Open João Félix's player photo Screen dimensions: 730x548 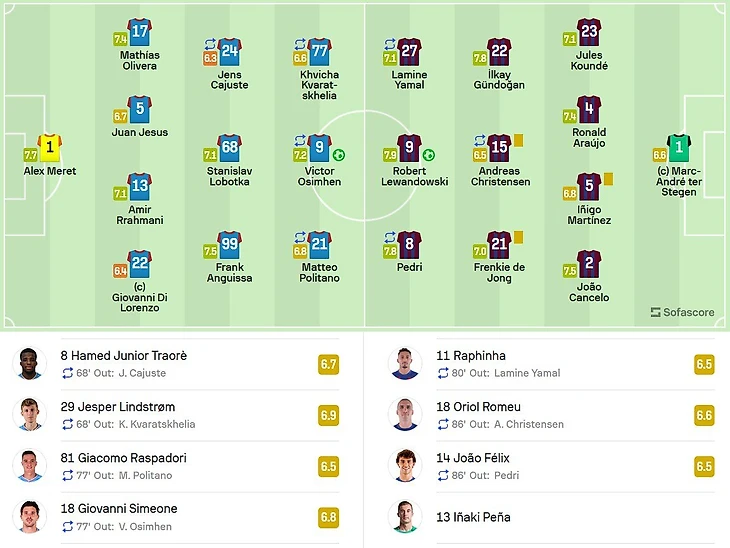405,466
